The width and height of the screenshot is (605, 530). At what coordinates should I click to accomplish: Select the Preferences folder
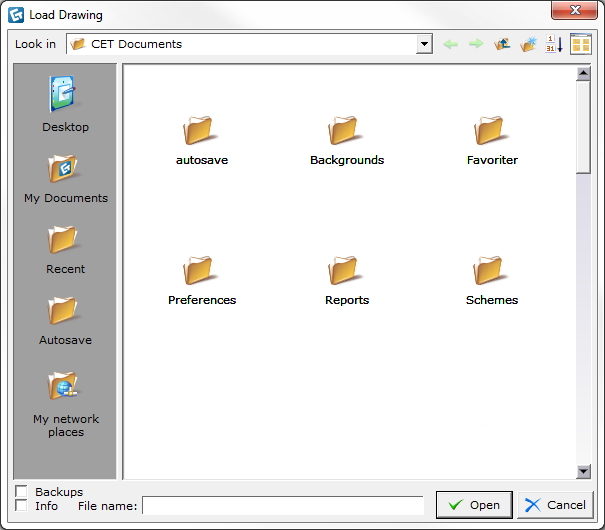tap(202, 281)
